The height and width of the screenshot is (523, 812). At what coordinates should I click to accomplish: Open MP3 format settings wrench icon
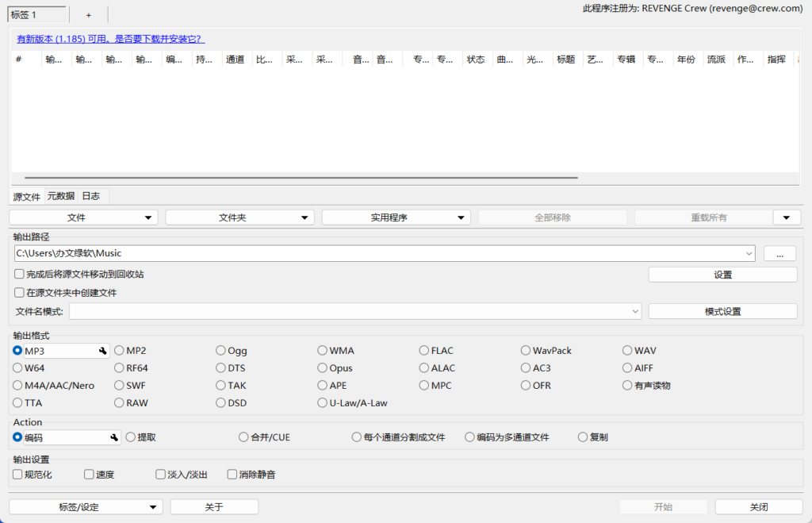[102, 351]
